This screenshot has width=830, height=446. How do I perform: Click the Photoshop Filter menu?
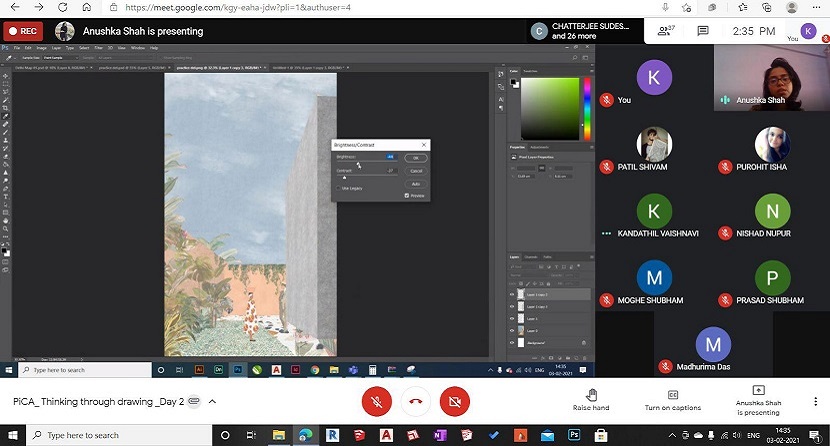coord(97,48)
